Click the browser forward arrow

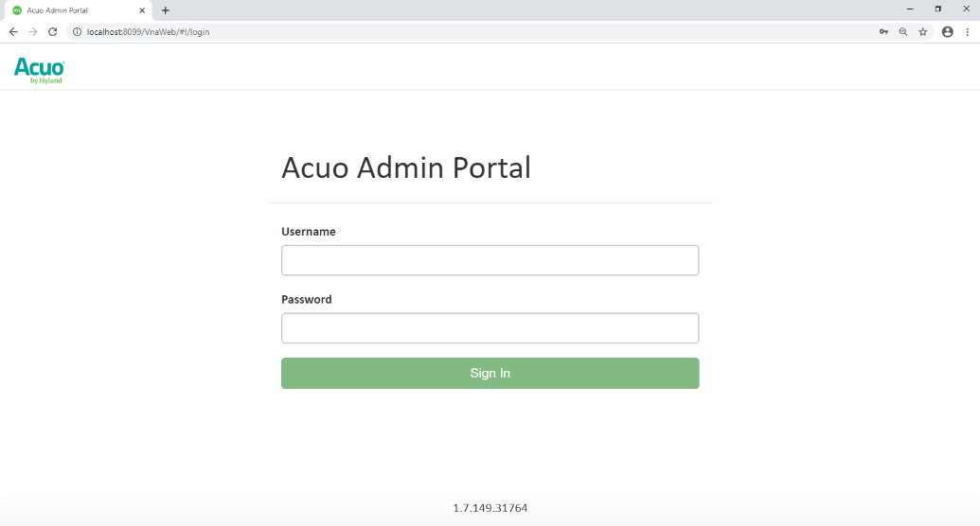click(x=33, y=31)
